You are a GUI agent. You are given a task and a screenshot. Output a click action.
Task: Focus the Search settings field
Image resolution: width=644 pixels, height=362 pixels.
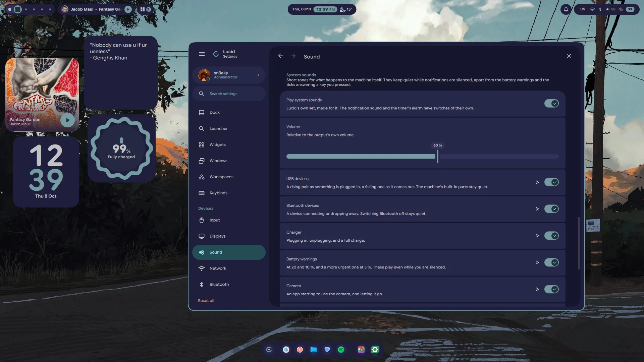[229, 94]
